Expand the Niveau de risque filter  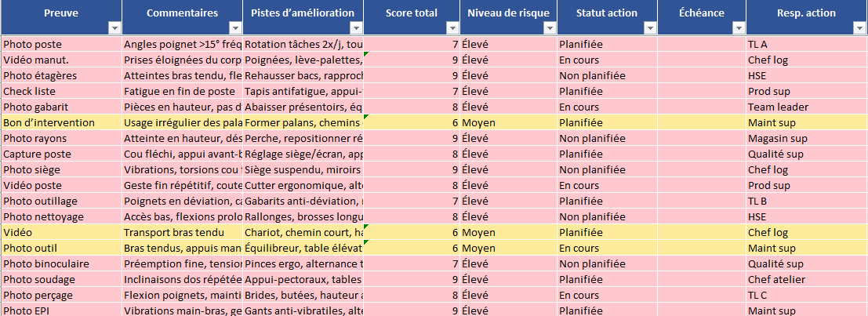550,28
